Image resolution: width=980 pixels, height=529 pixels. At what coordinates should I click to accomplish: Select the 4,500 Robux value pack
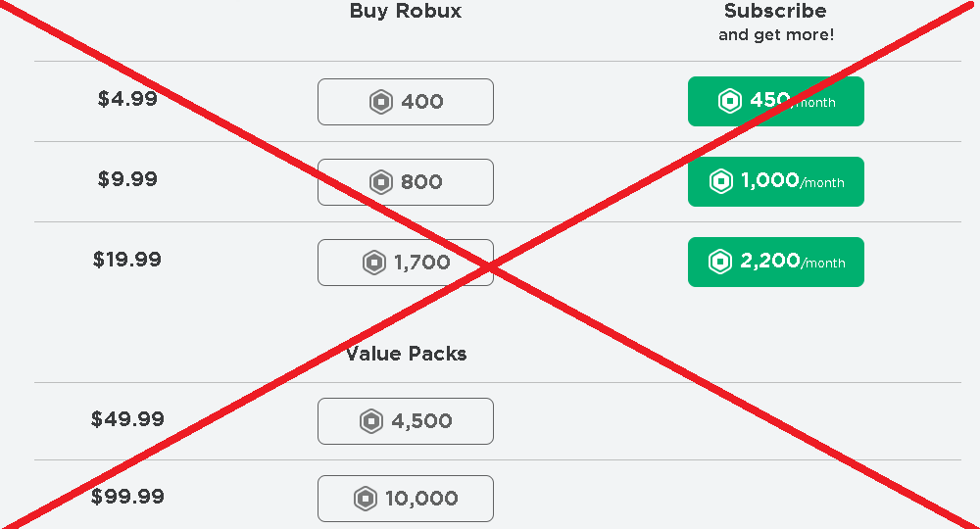[406, 421]
